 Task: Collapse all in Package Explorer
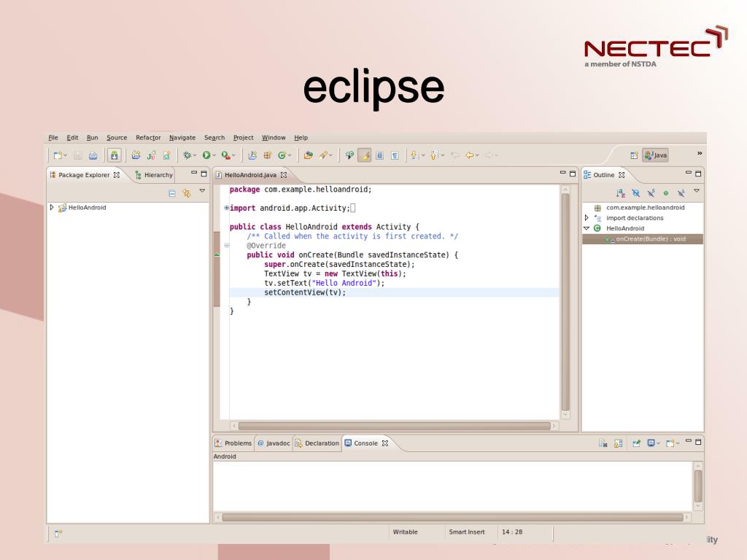point(172,193)
